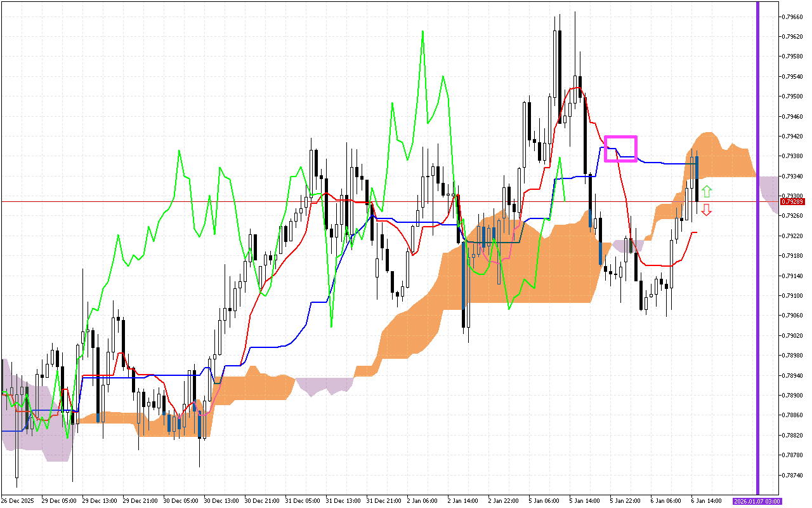Click the 0.79100 price axis label
The image size is (812, 508).
click(x=793, y=296)
